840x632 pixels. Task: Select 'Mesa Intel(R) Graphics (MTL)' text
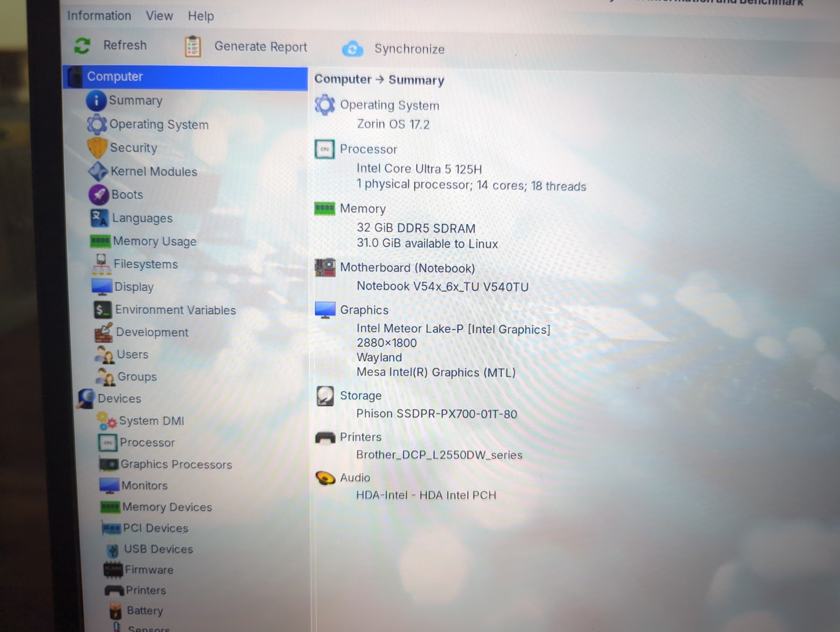pos(436,373)
